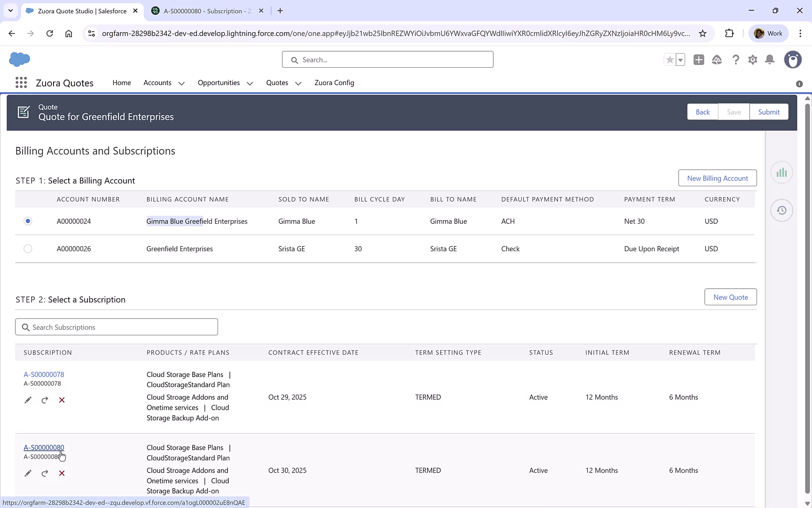Image resolution: width=812 pixels, height=508 pixels.
Task: Expand the Opportunities nav dropdown chevron
Action: tap(250, 83)
